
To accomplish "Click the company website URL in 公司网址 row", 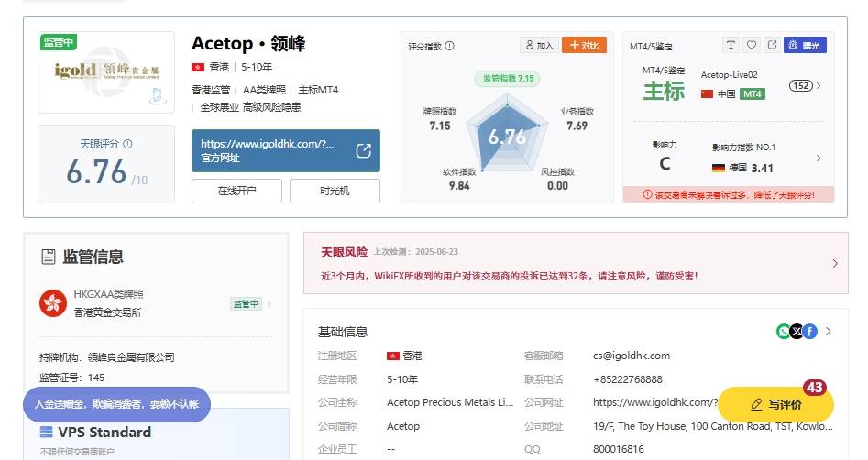I will pos(655,403).
